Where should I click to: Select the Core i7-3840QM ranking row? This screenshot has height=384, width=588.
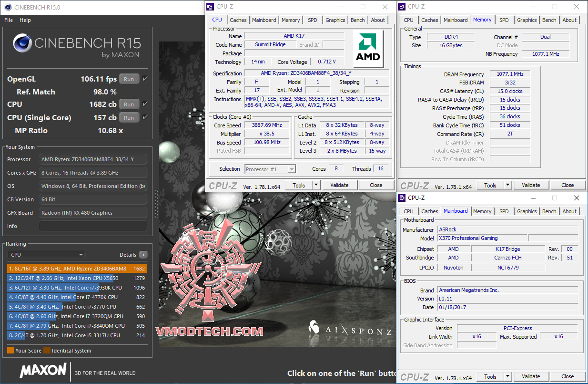pos(77,326)
